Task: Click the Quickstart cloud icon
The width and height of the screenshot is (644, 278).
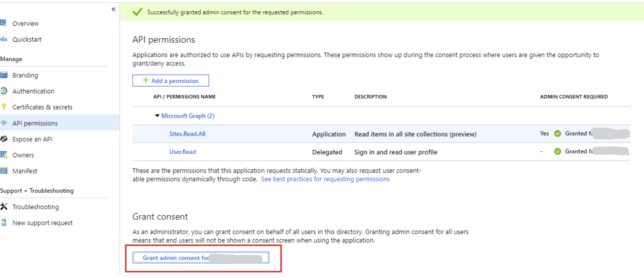Action: (4, 39)
